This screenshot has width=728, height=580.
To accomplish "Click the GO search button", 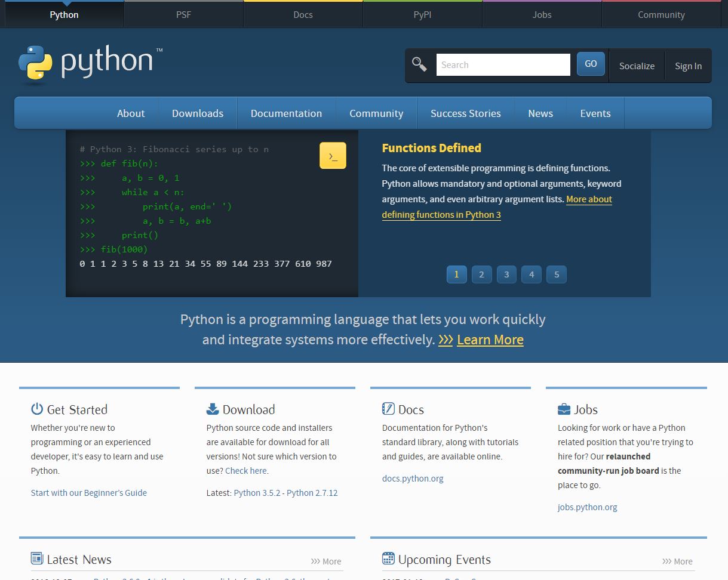I will coord(591,64).
